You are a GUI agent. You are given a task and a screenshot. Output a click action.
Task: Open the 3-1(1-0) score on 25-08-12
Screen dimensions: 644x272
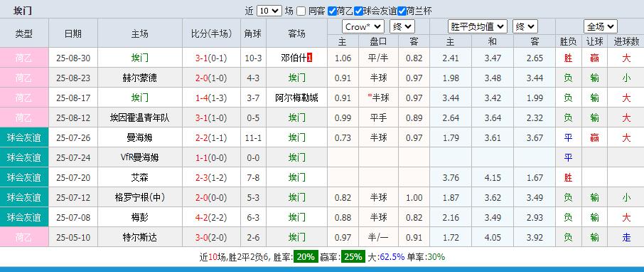[211, 117]
